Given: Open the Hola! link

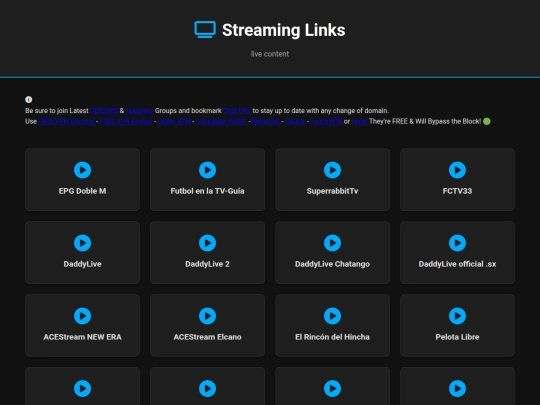Looking at the screenshot, I should coord(359,121).
